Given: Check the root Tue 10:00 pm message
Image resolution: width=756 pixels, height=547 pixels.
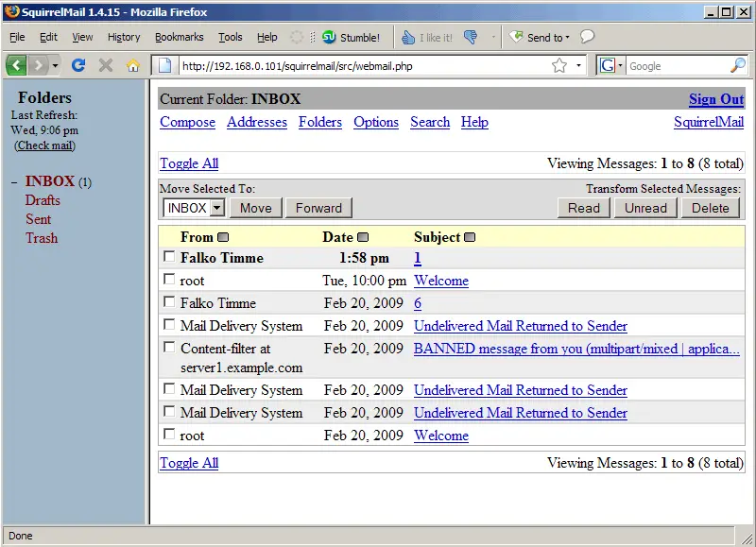Looking at the screenshot, I should [169, 279].
